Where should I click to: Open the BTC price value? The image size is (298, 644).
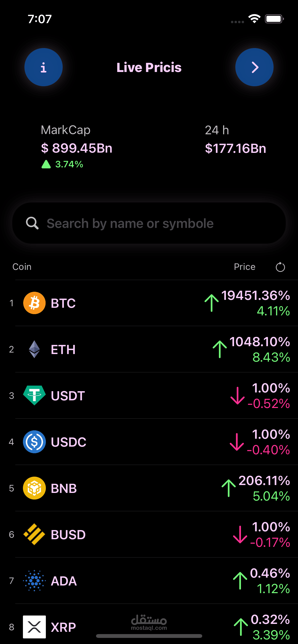pos(255,296)
